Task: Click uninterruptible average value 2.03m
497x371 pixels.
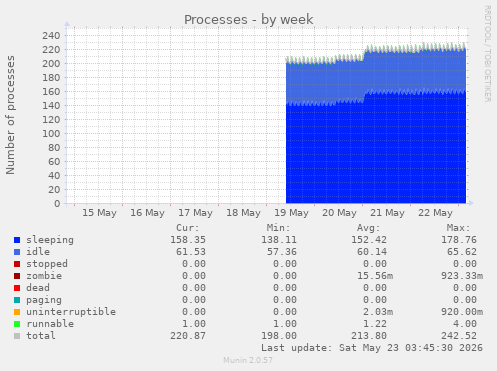Action: pos(378,312)
